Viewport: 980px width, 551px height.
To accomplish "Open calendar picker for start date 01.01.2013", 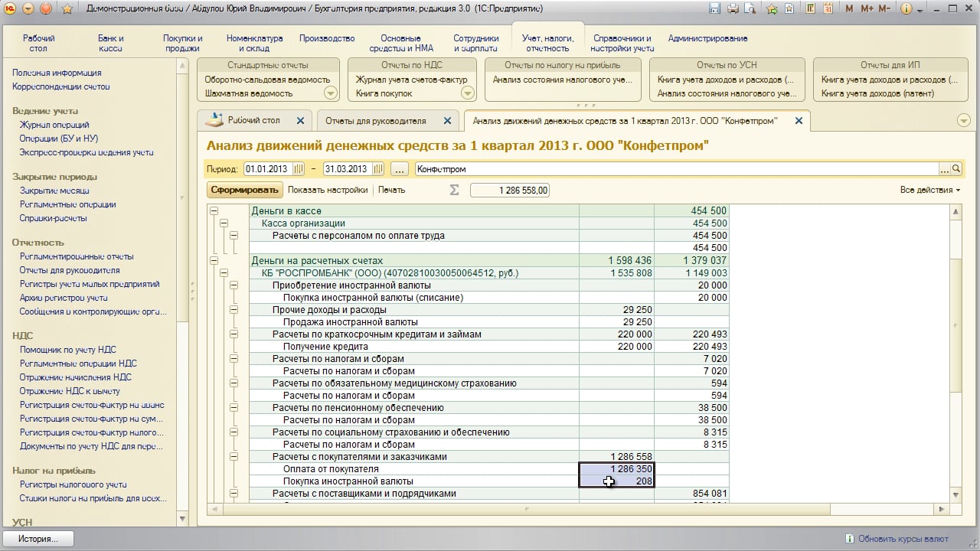I will click(x=298, y=169).
